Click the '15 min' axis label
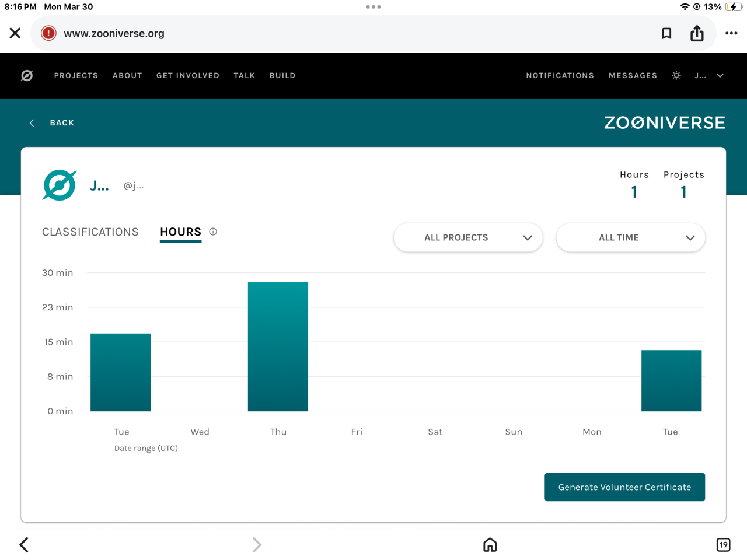747x560 pixels. [x=59, y=342]
